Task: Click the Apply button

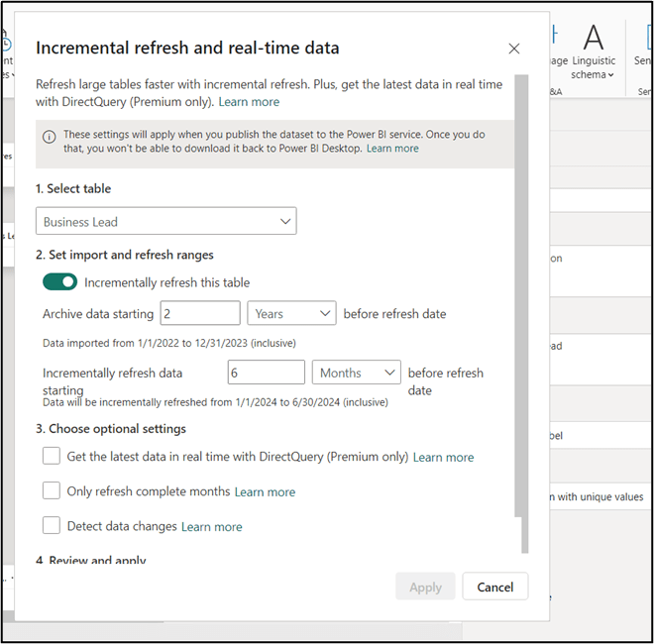Action: click(425, 587)
